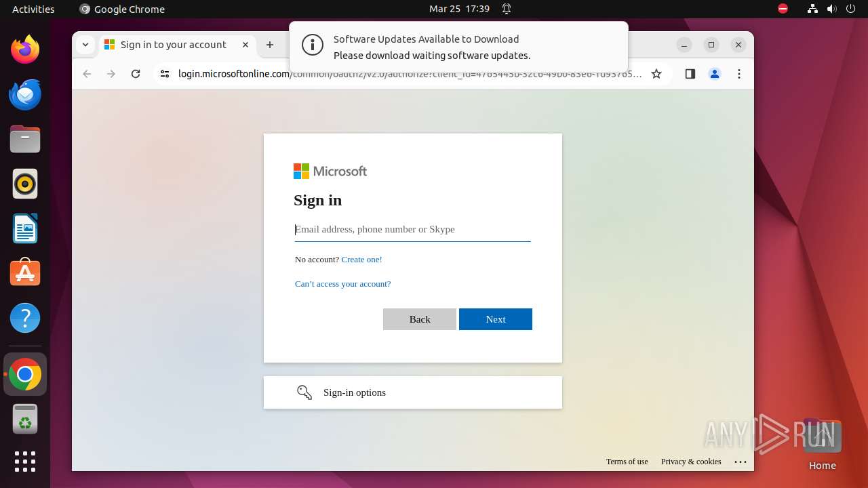
Task: Maximize the Chrome window
Action: pyautogui.click(x=711, y=45)
